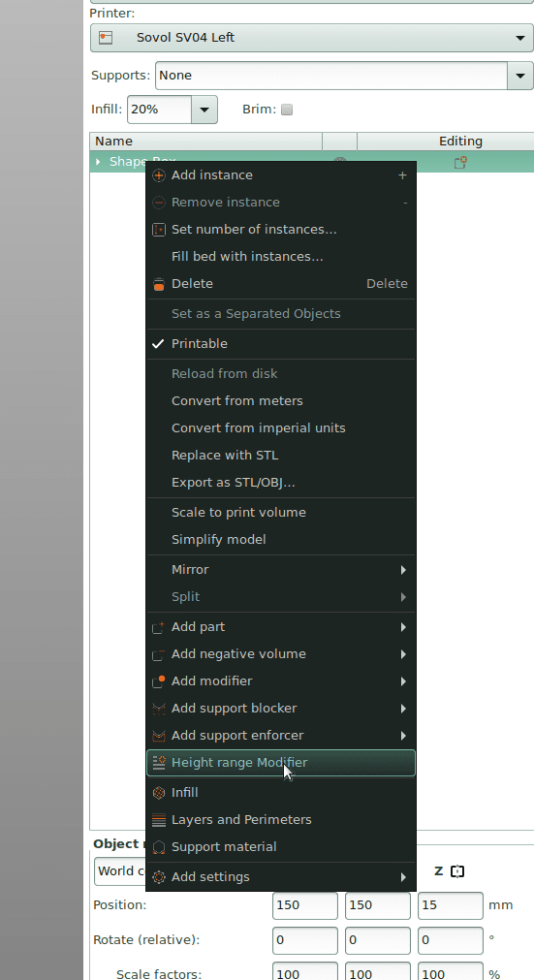The image size is (534, 980).
Task: Open the Infill percentage dropdown arrow
Action: point(204,110)
